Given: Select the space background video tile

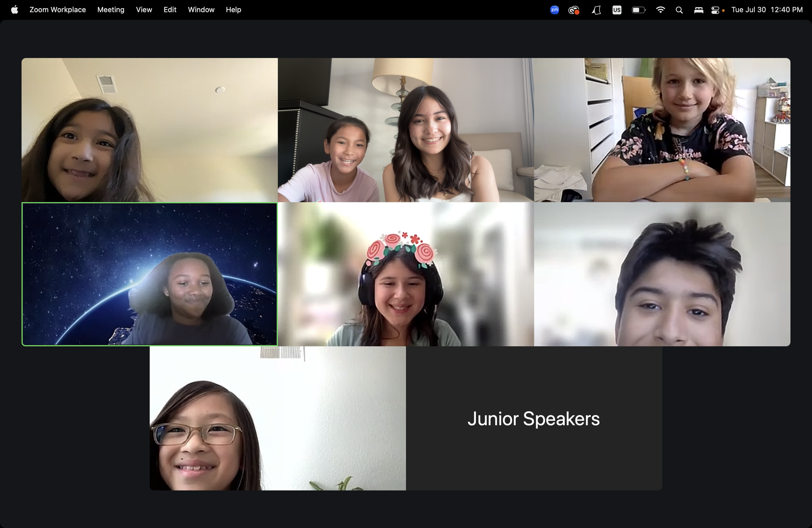Looking at the screenshot, I should click(149, 274).
